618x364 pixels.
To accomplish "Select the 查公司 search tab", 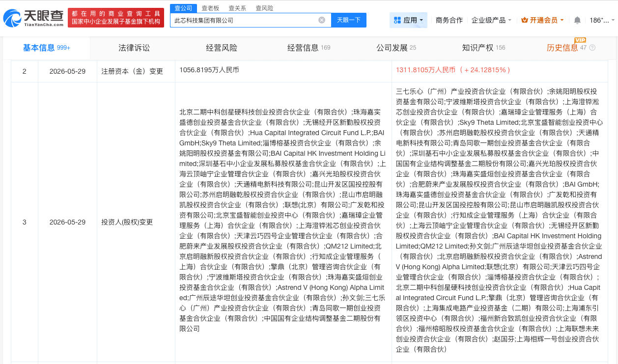I will [x=183, y=8].
